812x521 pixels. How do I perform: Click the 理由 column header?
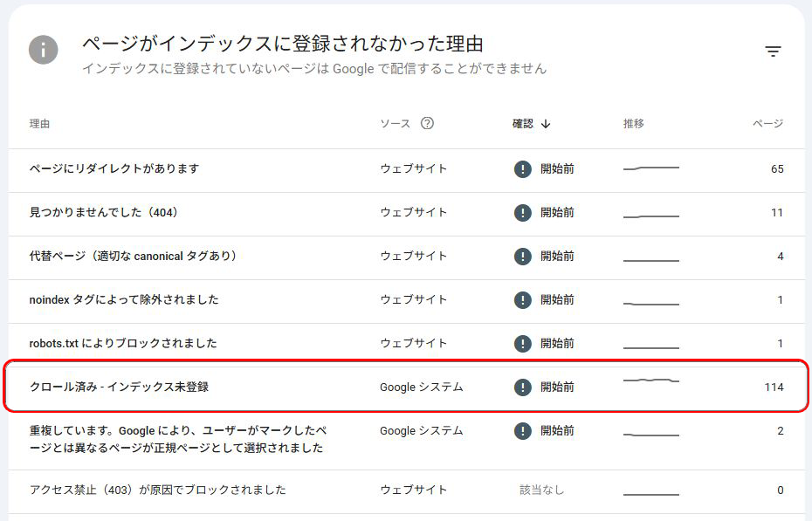tap(40, 124)
